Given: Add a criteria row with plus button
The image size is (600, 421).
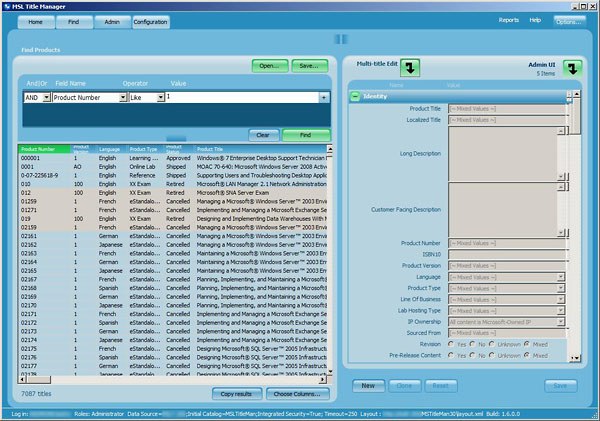Looking at the screenshot, I should [x=324, y=98].
